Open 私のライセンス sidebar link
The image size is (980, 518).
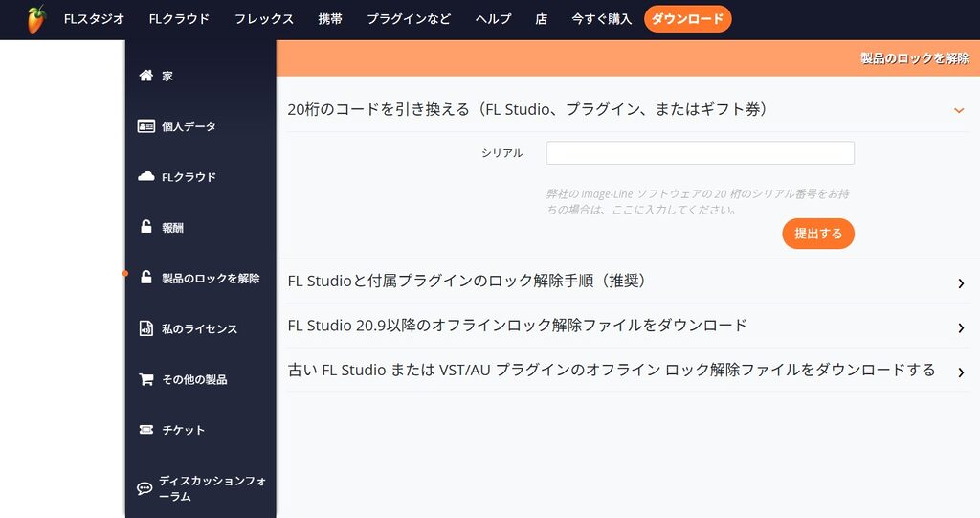199,329
